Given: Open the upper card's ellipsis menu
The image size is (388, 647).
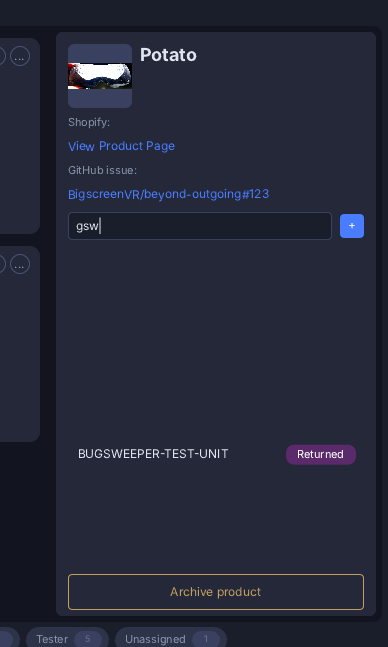Looking at the screenshot, I should tap(20, 56).
